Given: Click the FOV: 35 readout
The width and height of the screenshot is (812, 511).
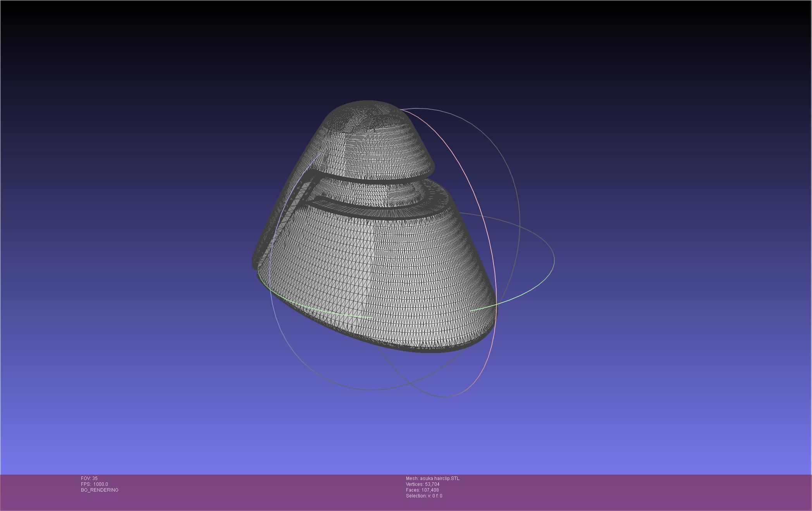Looking at the screenshot, I should tap(89, 478).
